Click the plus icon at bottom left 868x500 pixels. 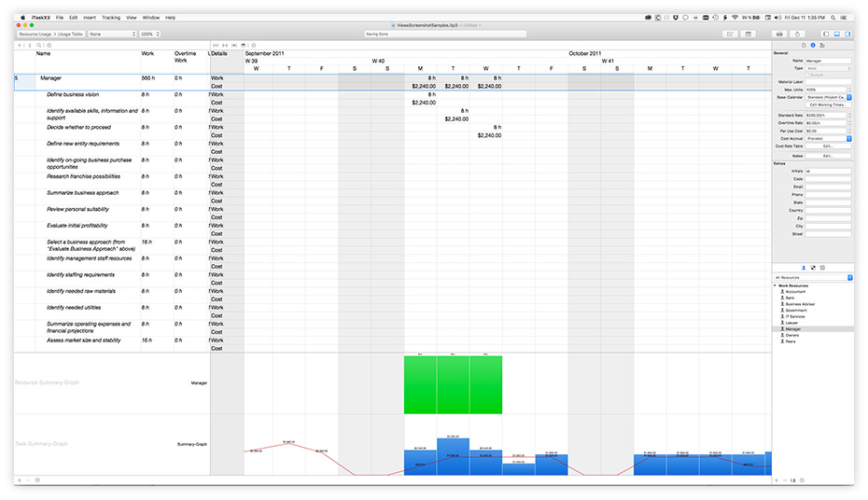click(20, 480)
